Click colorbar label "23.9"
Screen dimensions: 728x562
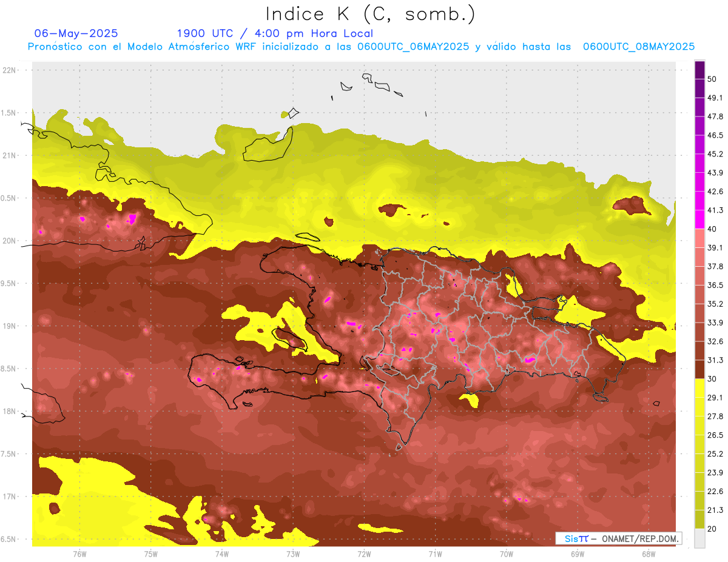click(x=715, y=472)
